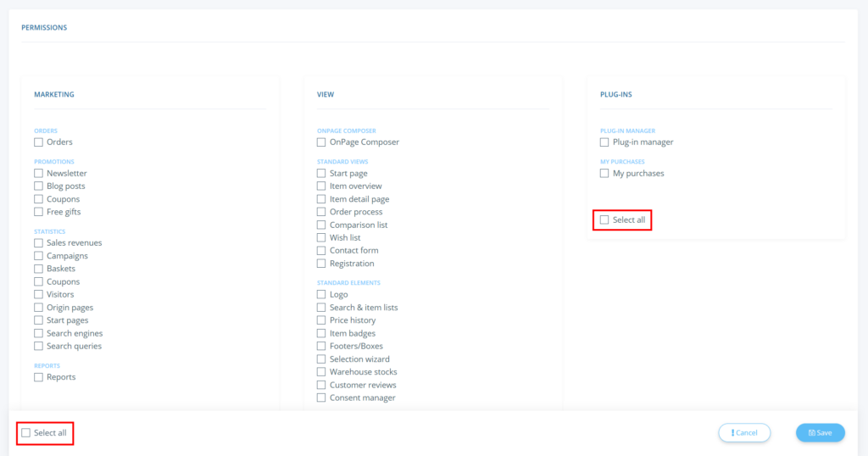Check the OnPage Composer checkbox
This screenshot has width=868, height=456.
tap(321, 142)
